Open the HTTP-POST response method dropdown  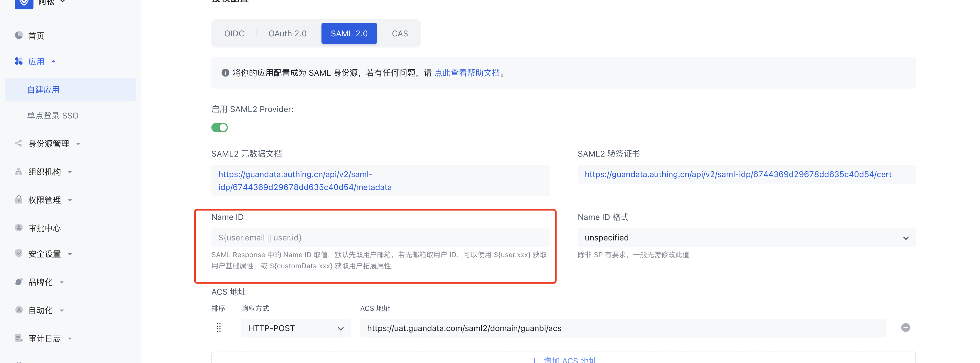click(x=296, y=328)
